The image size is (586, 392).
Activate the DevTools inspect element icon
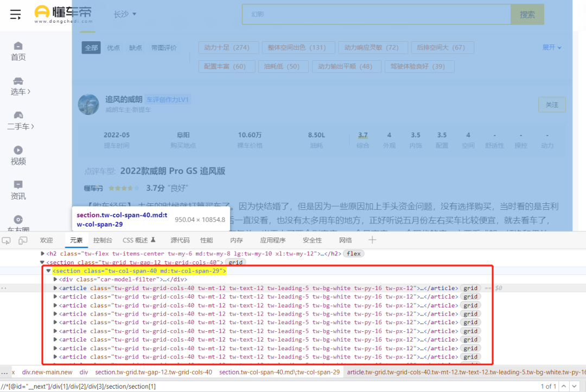pyautogui.click(x=7, y=240)
